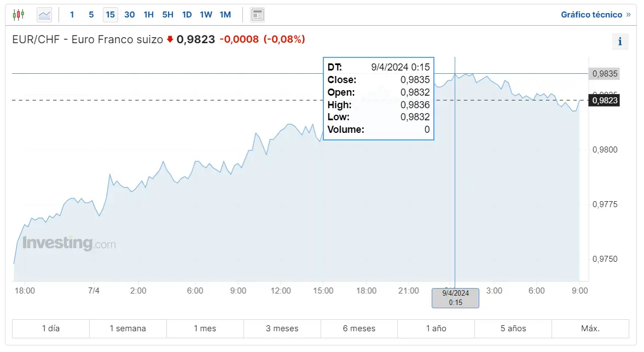Choose the 5H interval
Image resolution: width=644 pixels, height=352 pixels.
167,15
